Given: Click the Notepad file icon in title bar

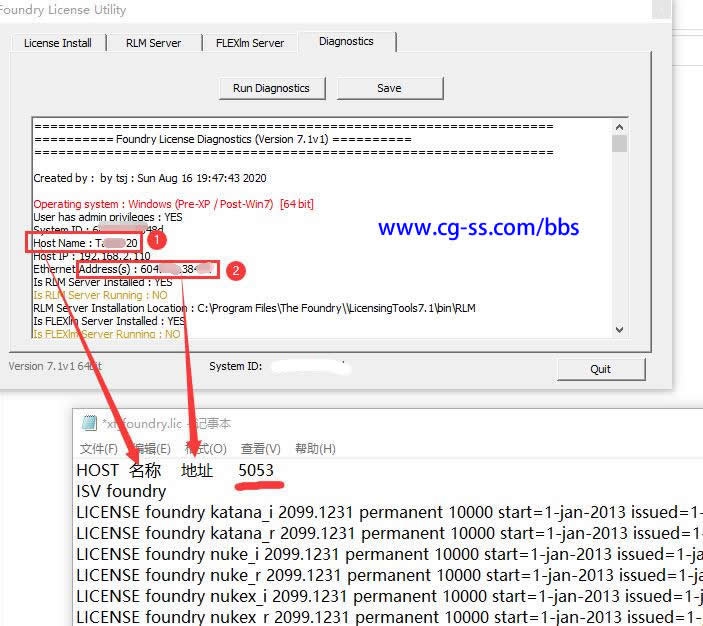Looking at the screenshot, I should (88, 423).
